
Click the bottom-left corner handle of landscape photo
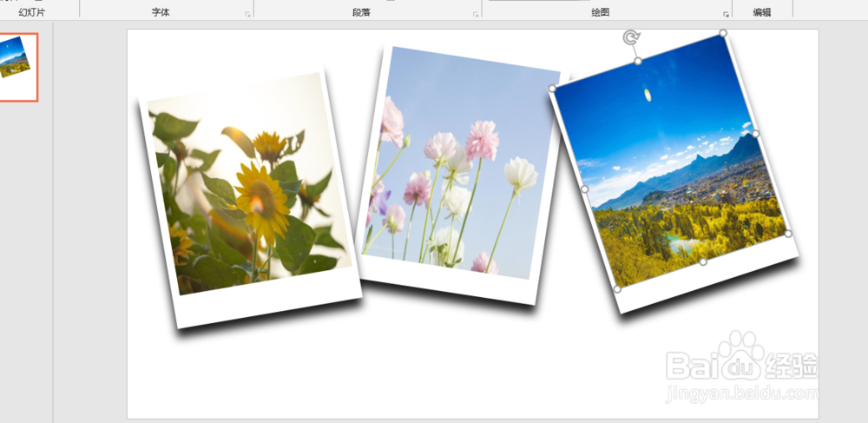point(618,289)
